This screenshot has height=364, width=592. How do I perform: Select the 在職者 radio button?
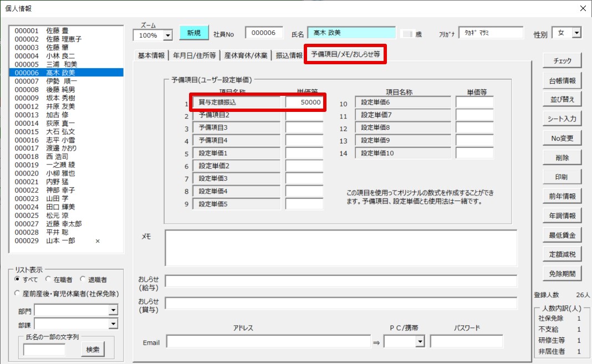(x=49, y=280)
